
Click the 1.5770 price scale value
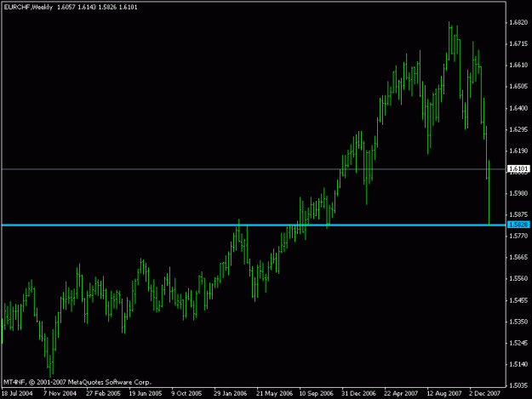pos(518,236)
